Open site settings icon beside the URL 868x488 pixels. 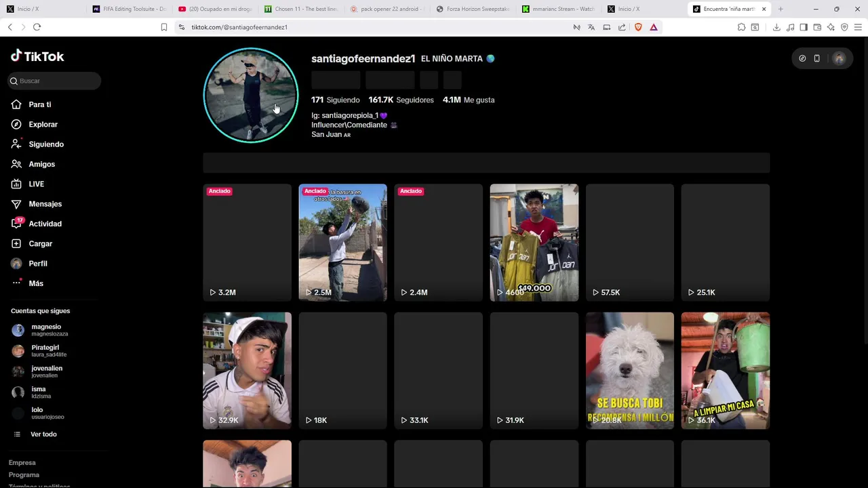(181, 27)
